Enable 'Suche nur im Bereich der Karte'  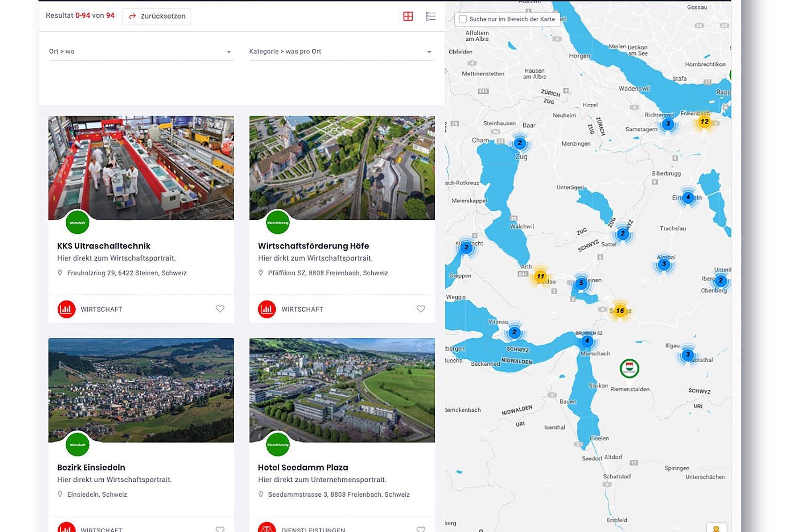(x=463, y=19)
